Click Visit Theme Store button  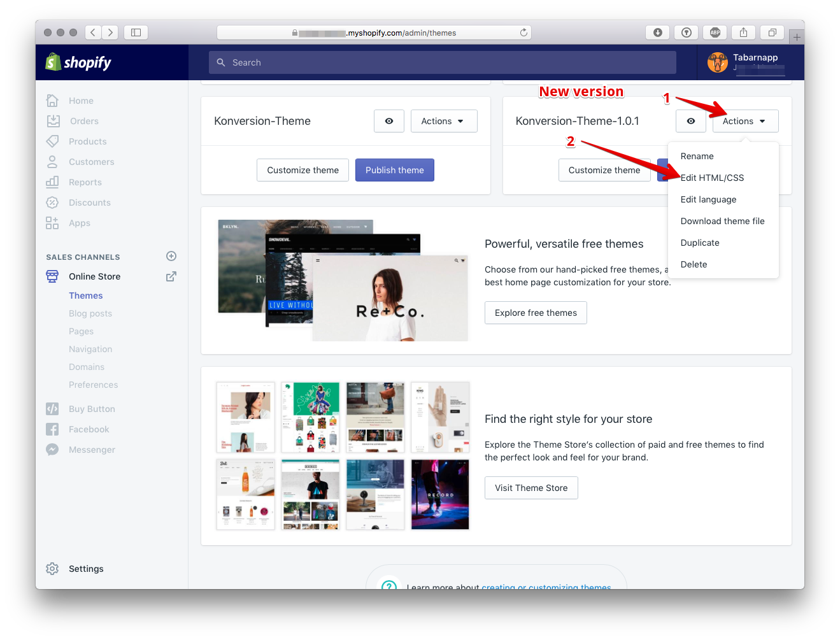click(x=531, y=488)
